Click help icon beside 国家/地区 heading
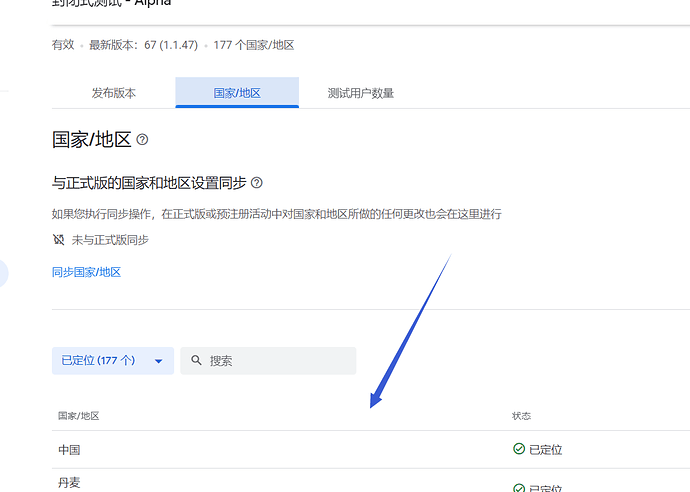Image resolution: width=690 pixels, height=492 pixels. point(142,140)
